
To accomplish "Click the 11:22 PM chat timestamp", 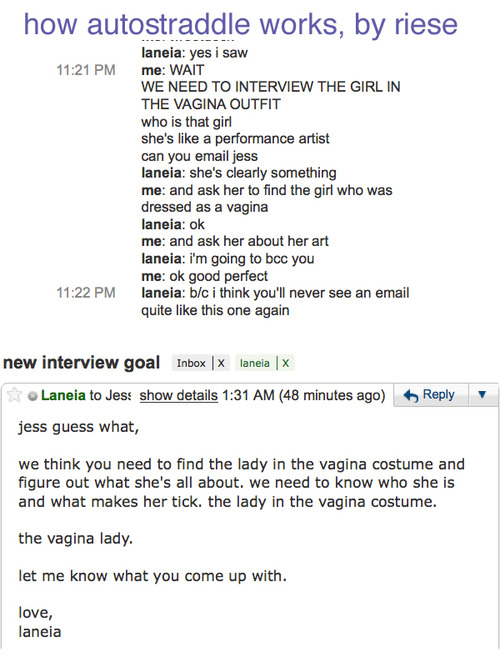I will point(86,293).
